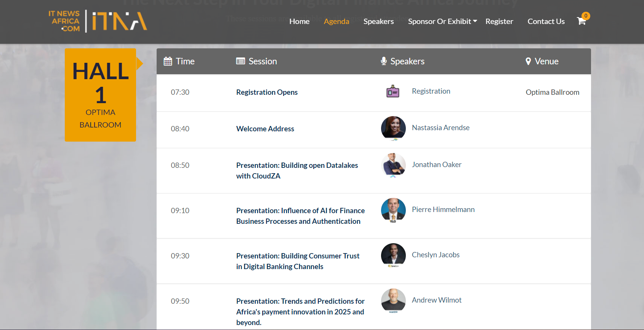Open the shopping cart icon
Image resolution: width=644 pixels, height=330 pixels.
coord(581,21)
